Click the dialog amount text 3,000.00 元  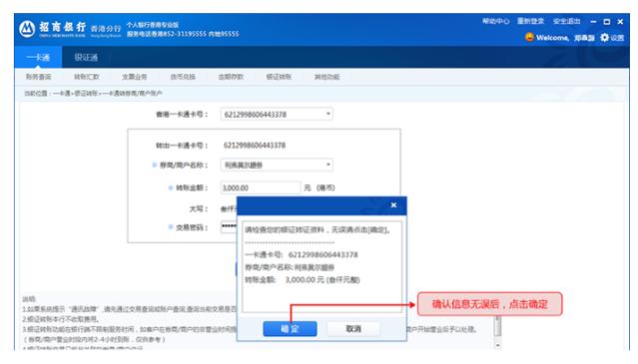click(305, 279)
